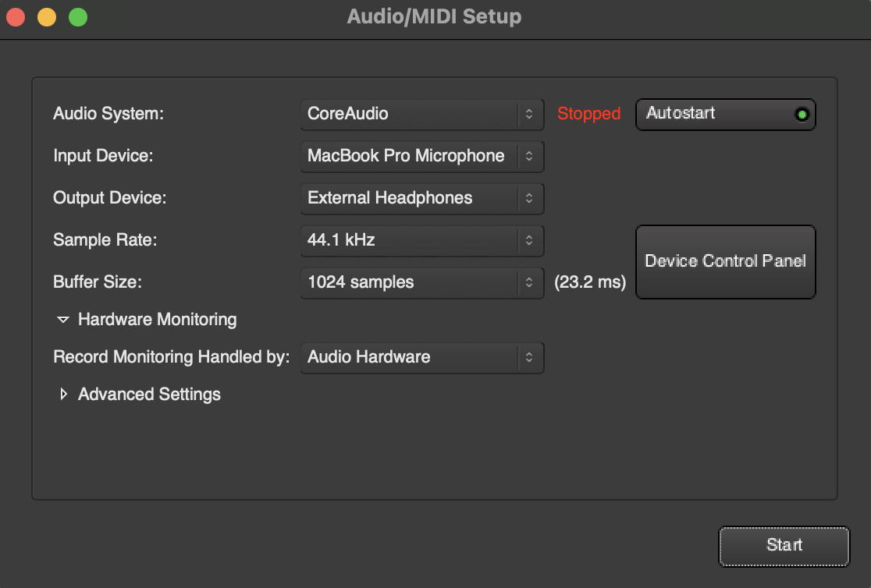
Task: Click the 23.2 ms latency readout
Action: point(590,282)
